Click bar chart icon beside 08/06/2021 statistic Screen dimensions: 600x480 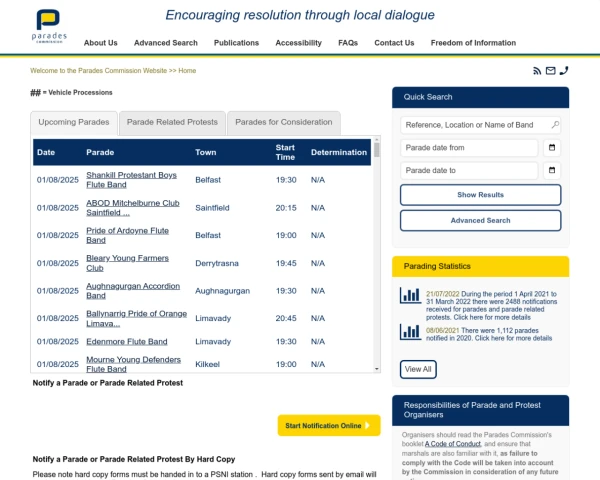click(410, 332)
